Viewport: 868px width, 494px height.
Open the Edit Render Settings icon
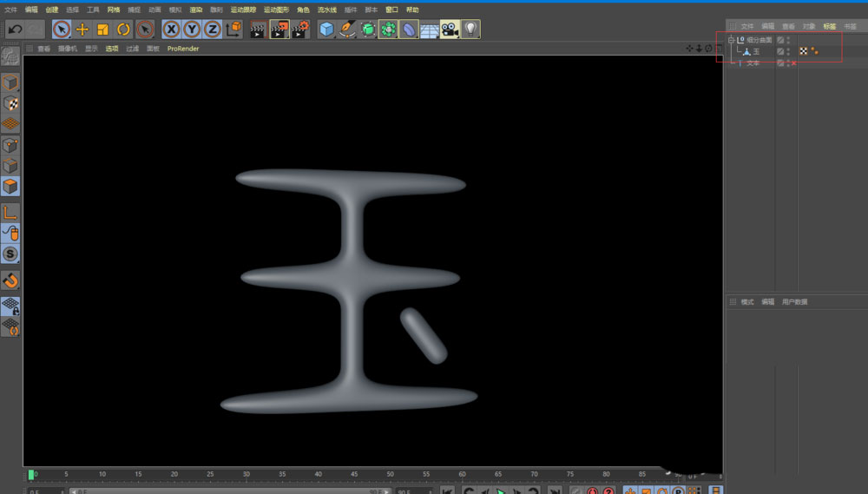[x=300, y=30]
